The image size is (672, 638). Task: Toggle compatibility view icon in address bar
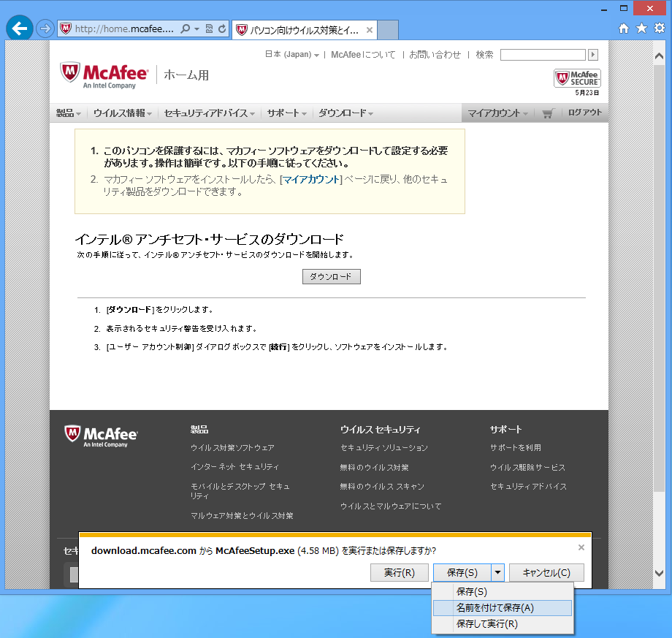pyautogui.click(x=209, y=29)
